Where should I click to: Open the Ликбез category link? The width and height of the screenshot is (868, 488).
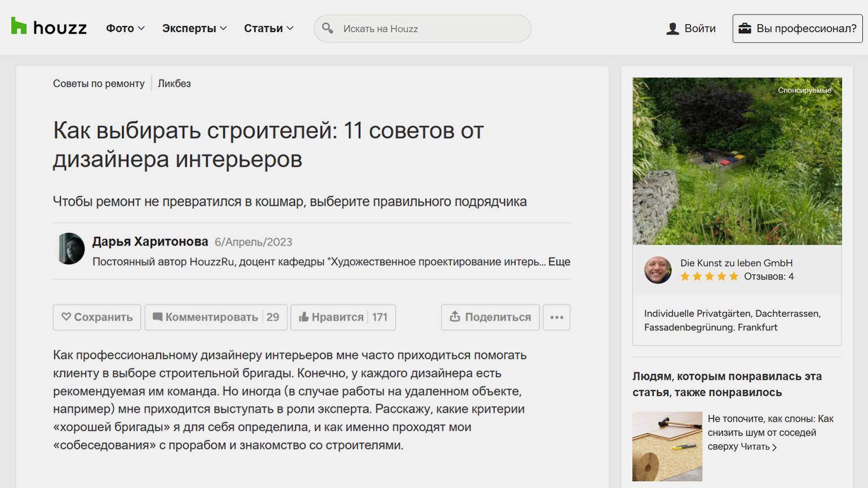174,83
